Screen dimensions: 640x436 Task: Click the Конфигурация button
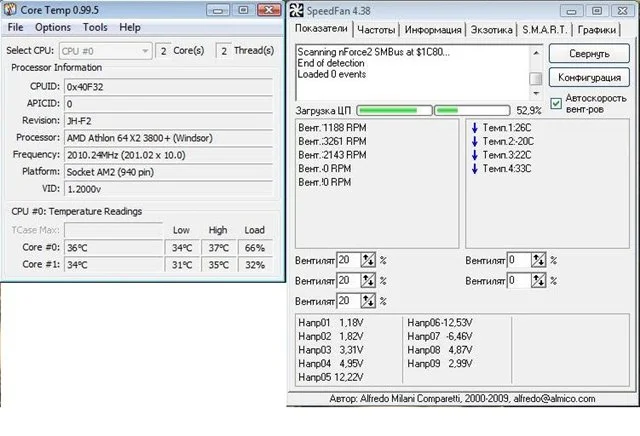pyautogui.click(x=589, y=78)
